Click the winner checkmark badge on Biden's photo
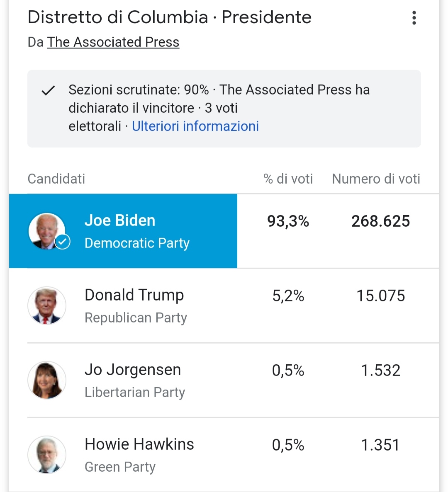448x492 pixels. tap(63, 242)
